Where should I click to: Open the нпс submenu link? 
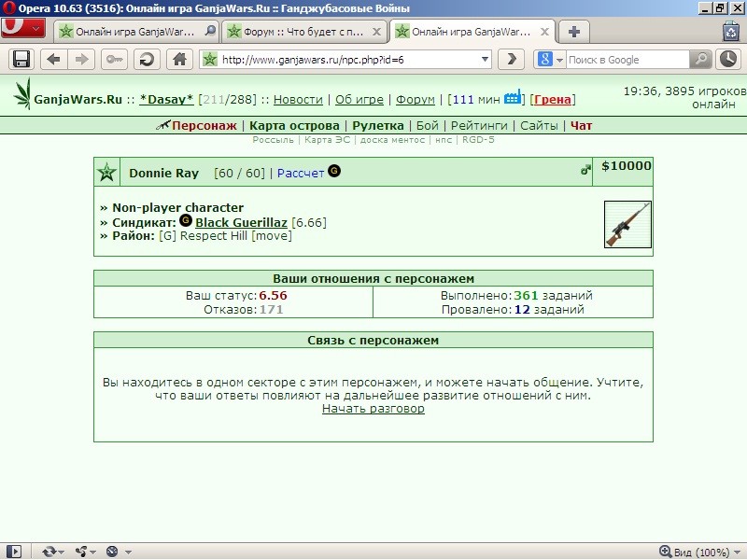[444, 140]
